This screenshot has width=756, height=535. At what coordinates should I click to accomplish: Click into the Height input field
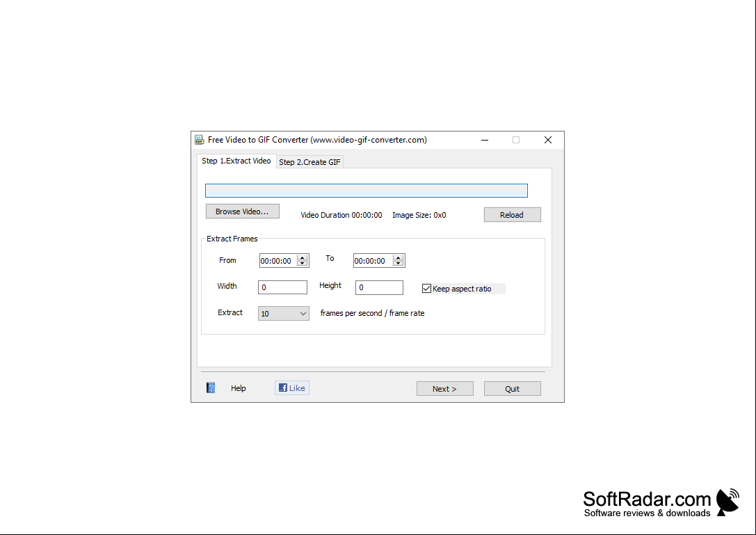point(379,287)
